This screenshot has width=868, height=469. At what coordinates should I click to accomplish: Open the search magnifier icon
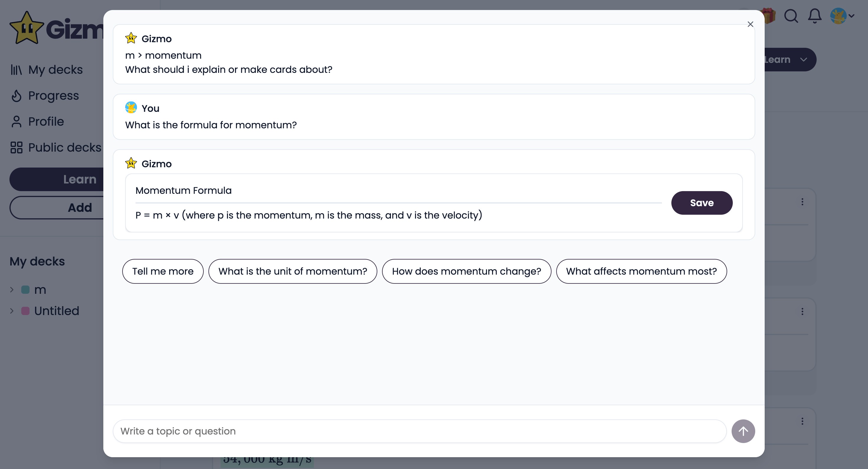(x=791, y=16)
